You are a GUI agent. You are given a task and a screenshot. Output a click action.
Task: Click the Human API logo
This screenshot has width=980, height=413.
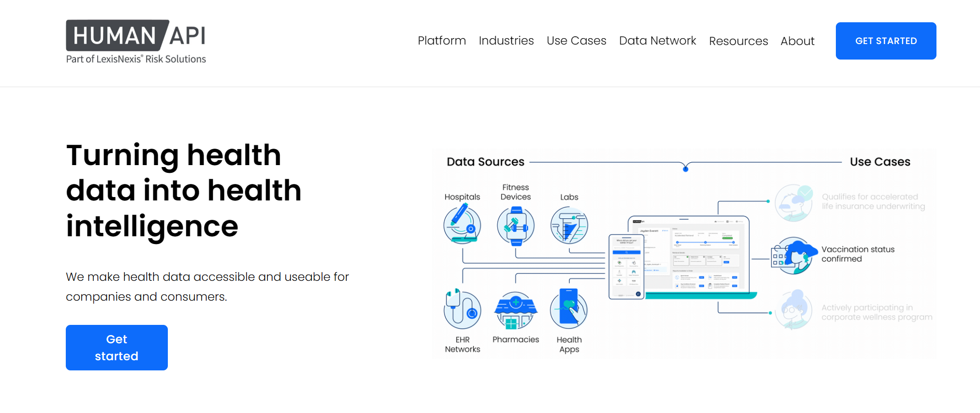tap(136, 42)
